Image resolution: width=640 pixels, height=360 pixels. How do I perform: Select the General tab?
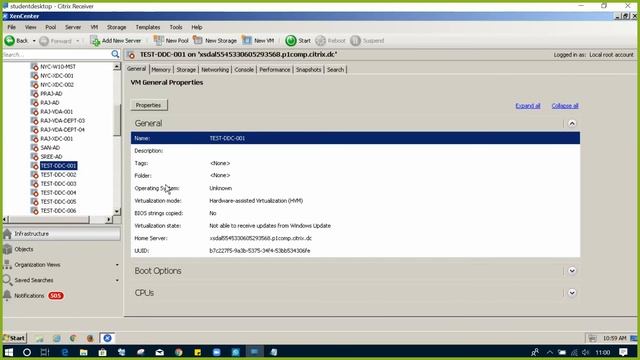pos(136,69)
